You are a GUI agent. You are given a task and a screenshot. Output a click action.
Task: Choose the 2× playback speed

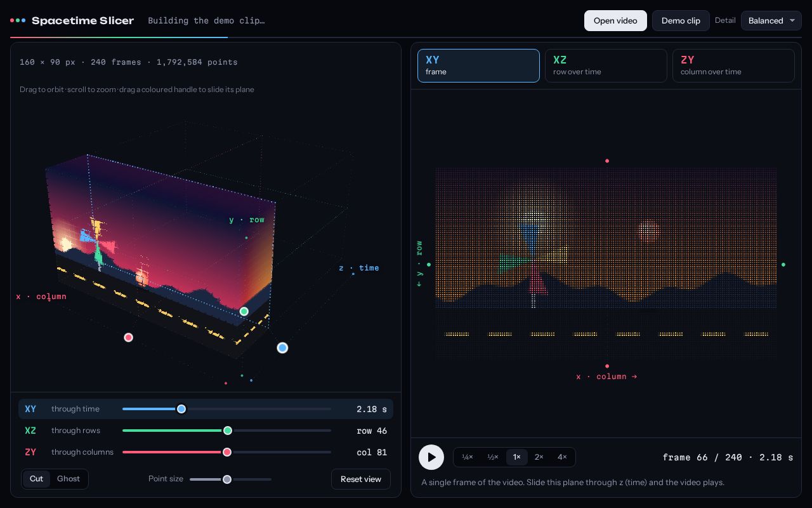pyautogui.click(x=539, y=457)
